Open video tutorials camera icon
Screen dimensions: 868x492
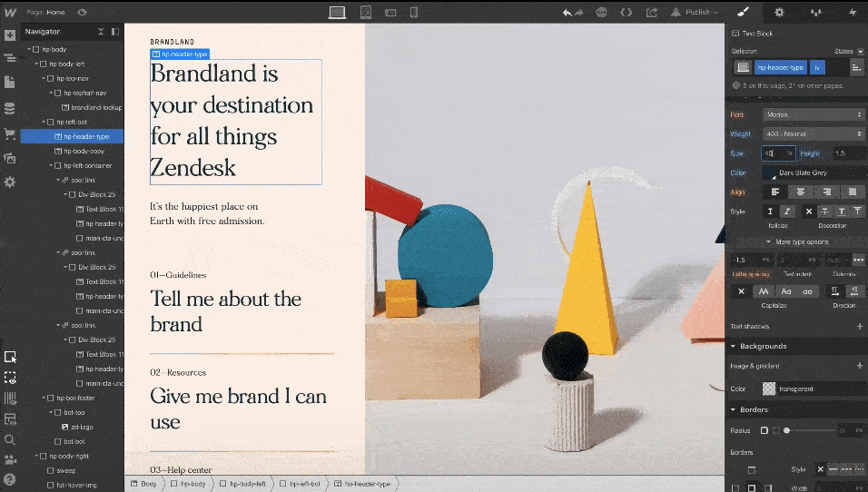[10, 459]
